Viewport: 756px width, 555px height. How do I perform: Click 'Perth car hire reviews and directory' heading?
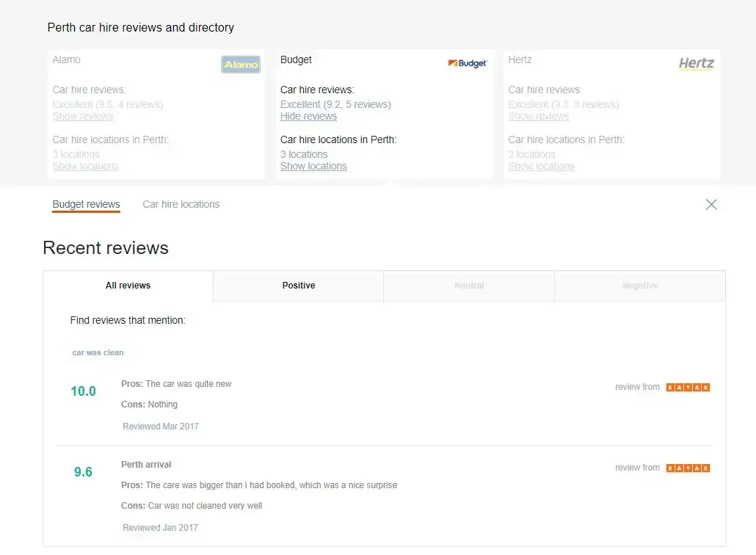[141, 27]
